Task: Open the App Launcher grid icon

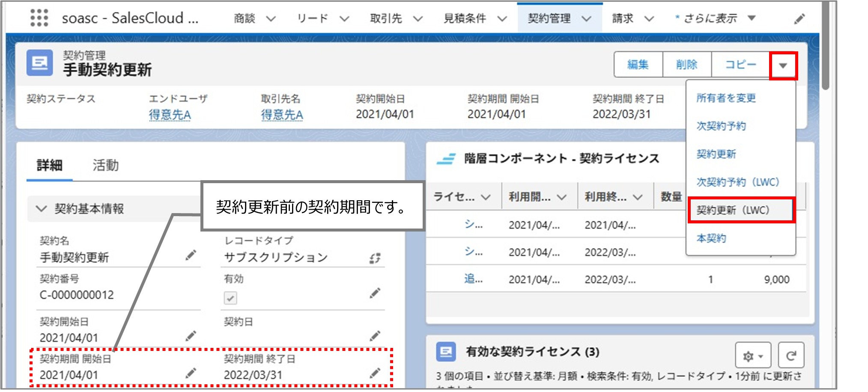Action: (x=39, y=18)
